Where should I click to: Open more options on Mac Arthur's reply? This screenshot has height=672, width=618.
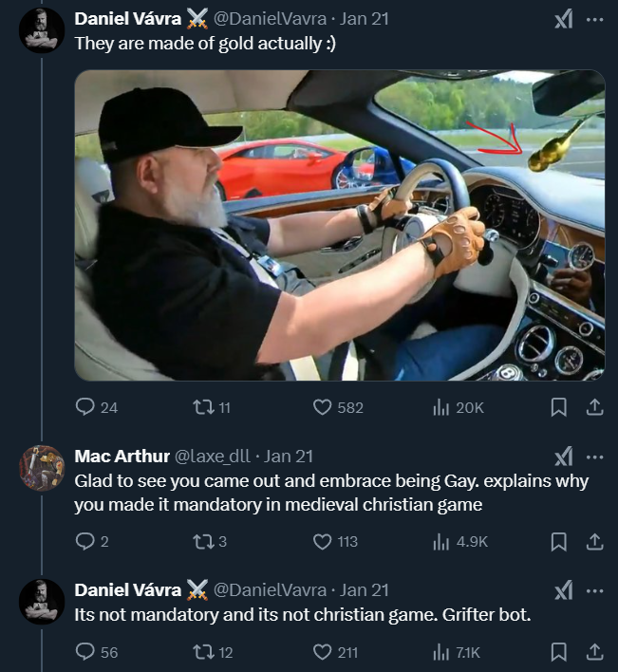coord(595,457)
